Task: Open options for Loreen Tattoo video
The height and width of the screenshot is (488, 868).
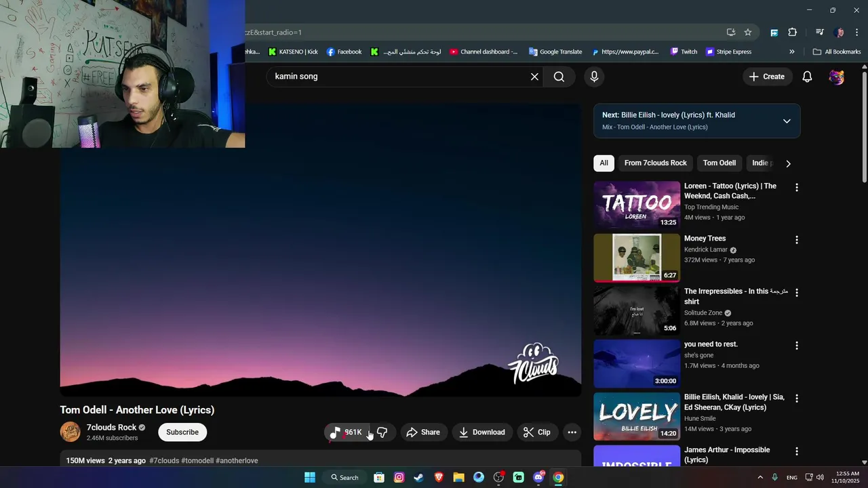Action: [797, 187]
